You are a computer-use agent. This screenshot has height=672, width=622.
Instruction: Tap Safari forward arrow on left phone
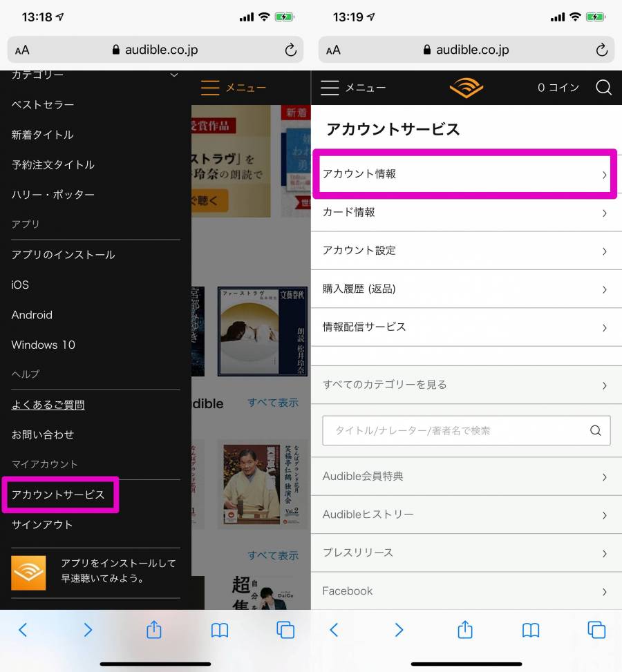[x=88, y=630]
